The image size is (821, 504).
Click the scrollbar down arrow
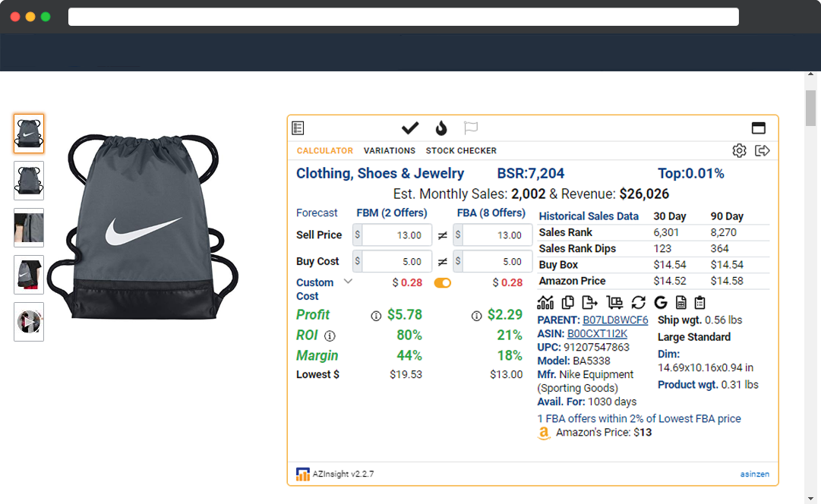coord(810,499)
